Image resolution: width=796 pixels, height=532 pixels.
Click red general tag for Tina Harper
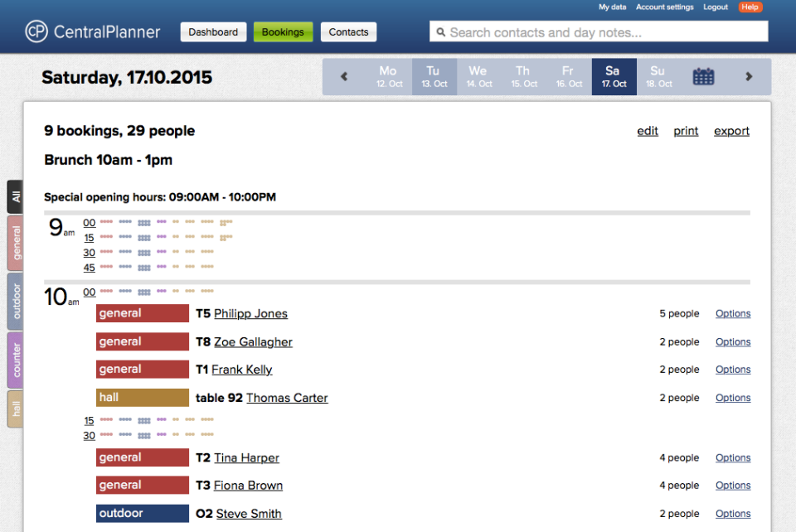[x=143, y=457]
